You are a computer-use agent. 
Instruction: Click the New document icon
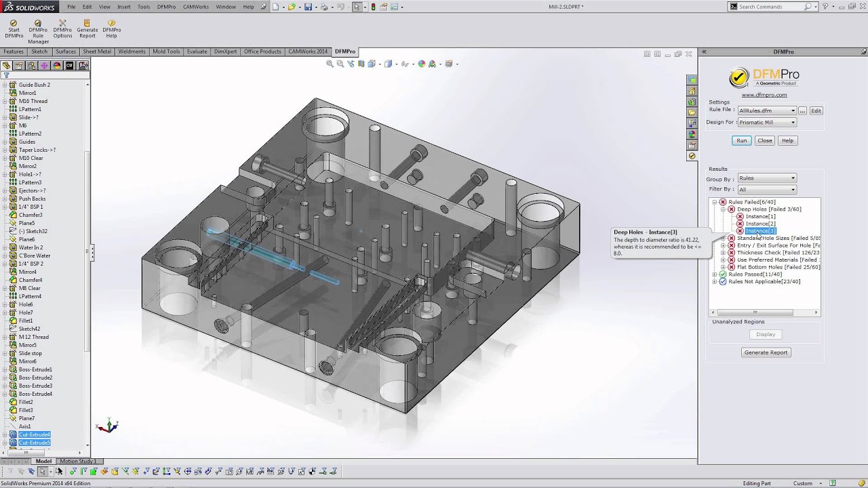[x=275, y=7]
